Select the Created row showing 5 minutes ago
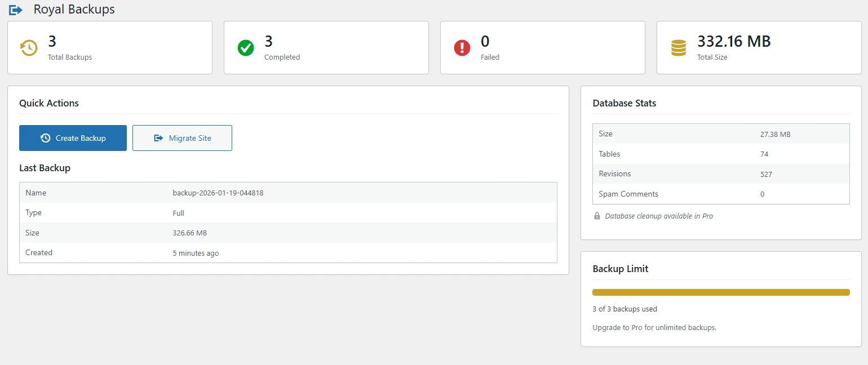Screen dimensions: 868x365 click(x=289, y=252)
